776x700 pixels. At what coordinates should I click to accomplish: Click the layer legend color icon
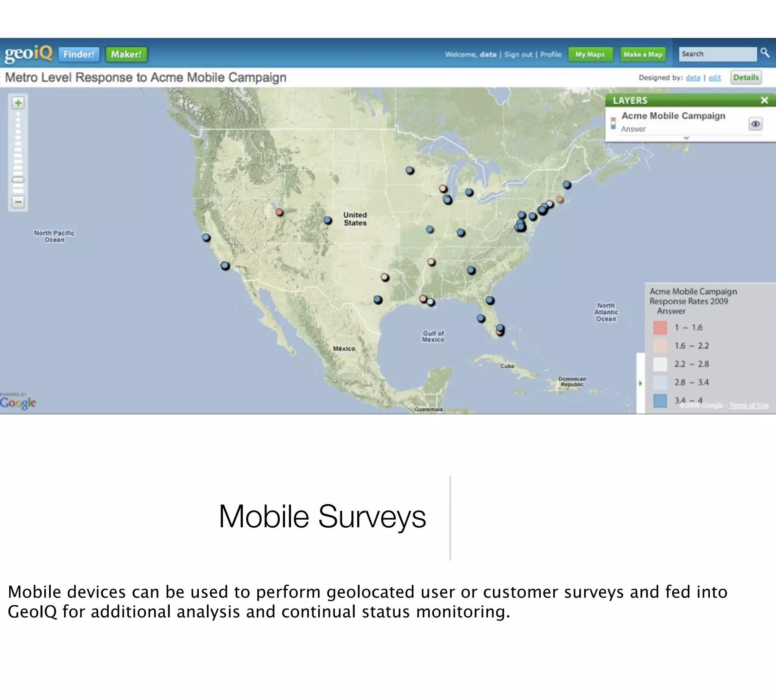(x=613, y=123)
